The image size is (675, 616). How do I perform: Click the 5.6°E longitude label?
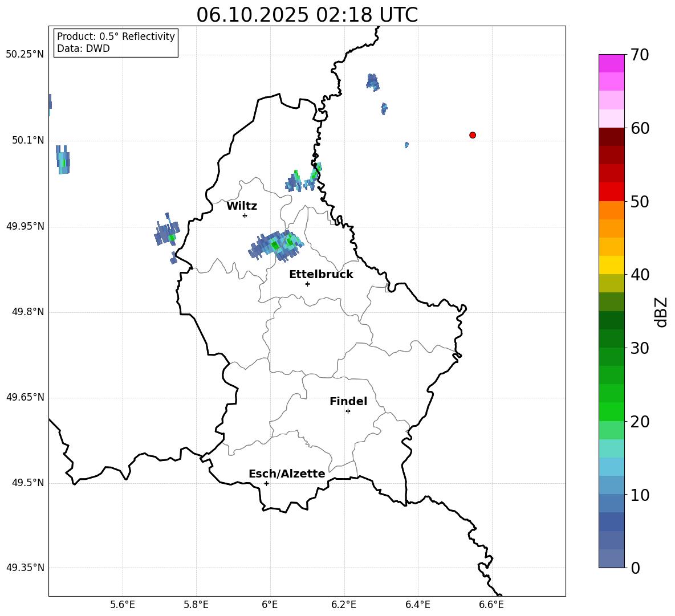point(123,605)
